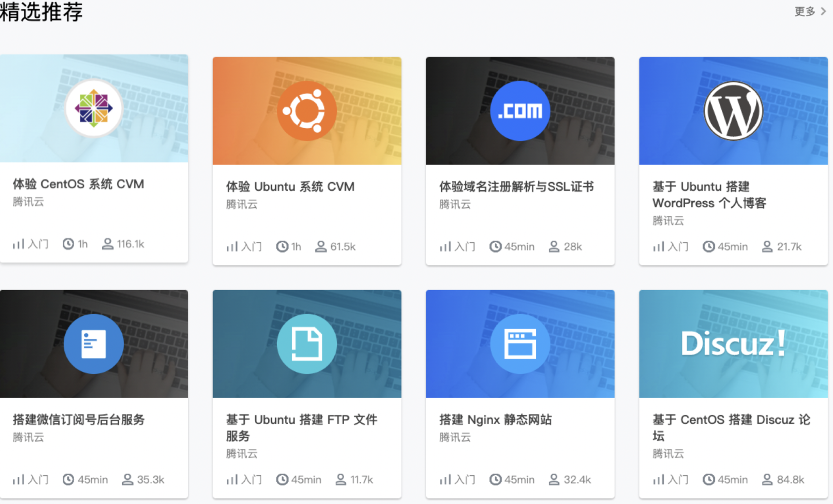Open 搭建微信订阅号后台服务 course title
Screen dimensions: 833x504
pos(79,420)
